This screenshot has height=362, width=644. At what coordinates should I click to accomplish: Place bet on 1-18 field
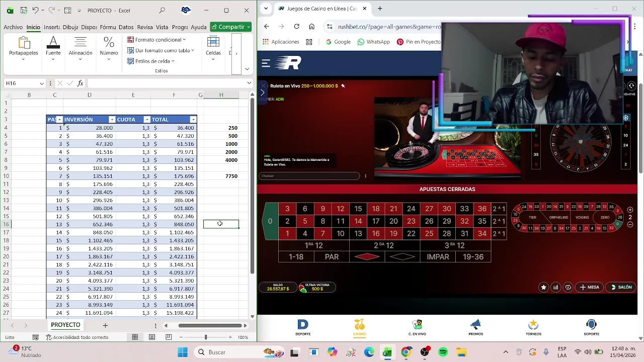coord(296,257)
